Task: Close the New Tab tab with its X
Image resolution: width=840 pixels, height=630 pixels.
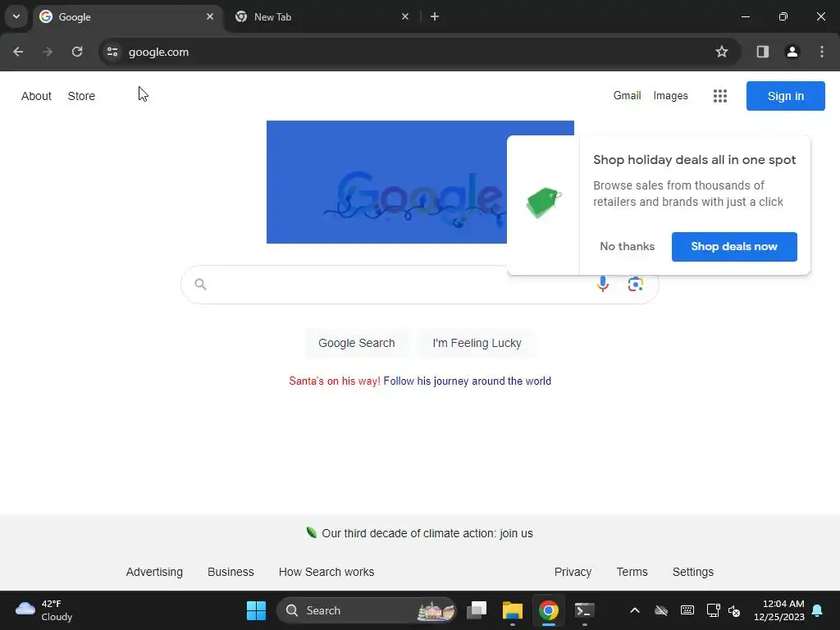Action: [x=405, y=16]
